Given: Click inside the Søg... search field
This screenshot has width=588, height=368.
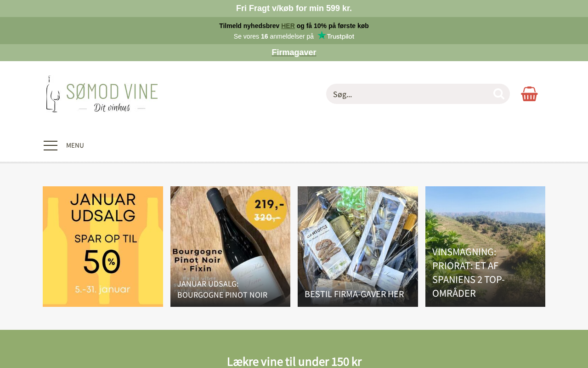Looking at the screenshot, I should [409, 94].
